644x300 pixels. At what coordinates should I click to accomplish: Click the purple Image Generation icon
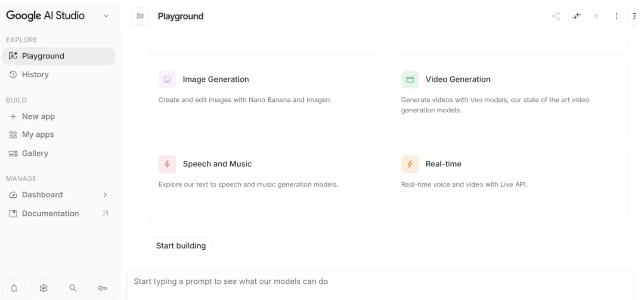(167, 80)
